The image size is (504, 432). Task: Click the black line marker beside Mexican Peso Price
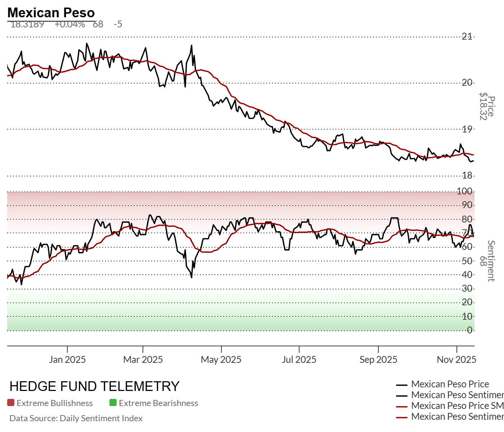tap(401, 385)
